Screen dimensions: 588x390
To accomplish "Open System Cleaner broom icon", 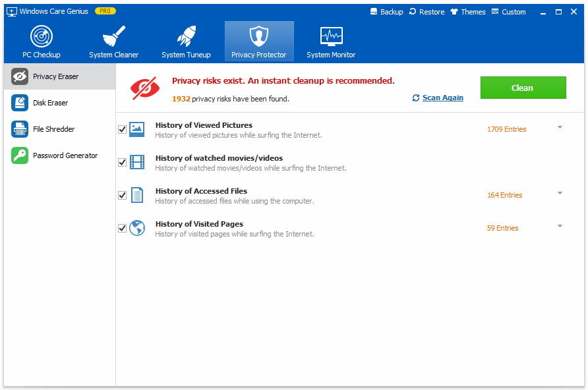I will coord(113,36).
